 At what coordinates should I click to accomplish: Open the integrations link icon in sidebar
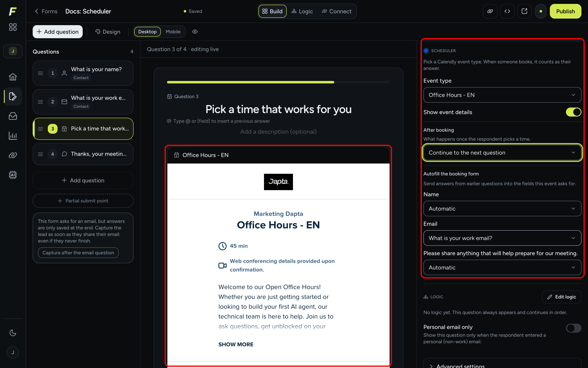click(x=13, y=155)
